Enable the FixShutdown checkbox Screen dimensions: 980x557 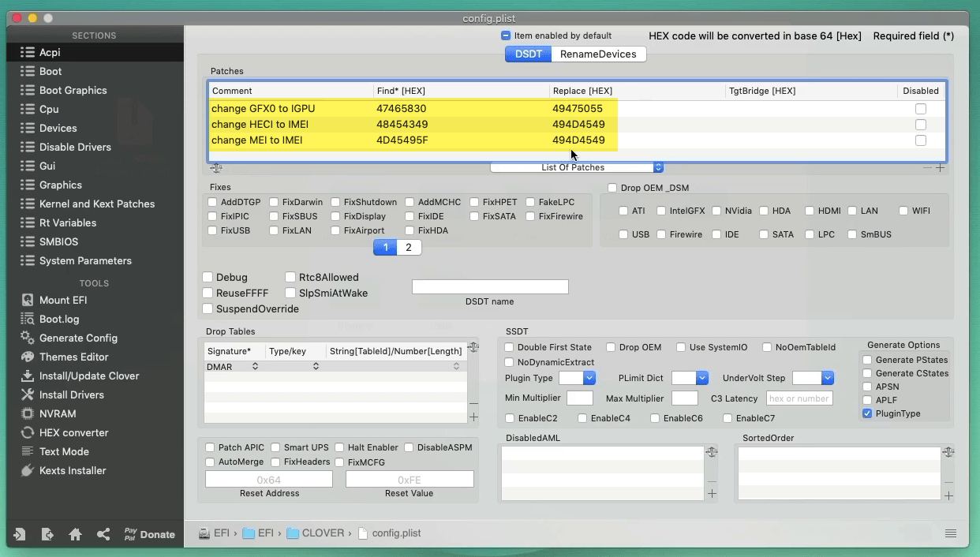tap(335, 202)
